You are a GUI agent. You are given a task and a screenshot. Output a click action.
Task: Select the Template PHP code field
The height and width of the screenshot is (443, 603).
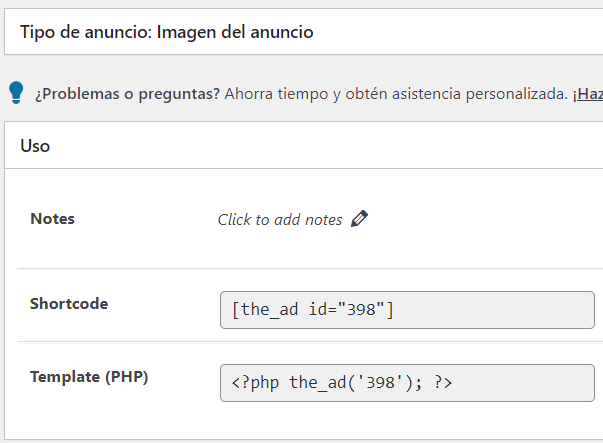coord(407,383)
